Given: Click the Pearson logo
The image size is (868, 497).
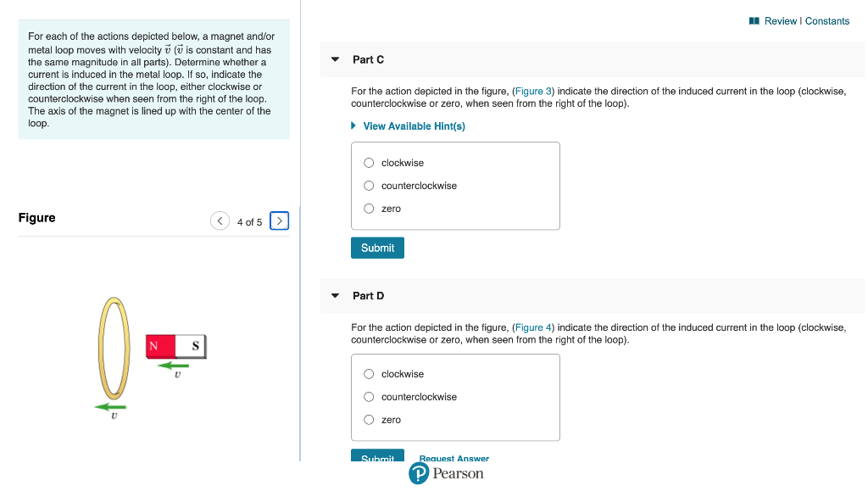Looking at the screenshot, I should tap(447, 473).
